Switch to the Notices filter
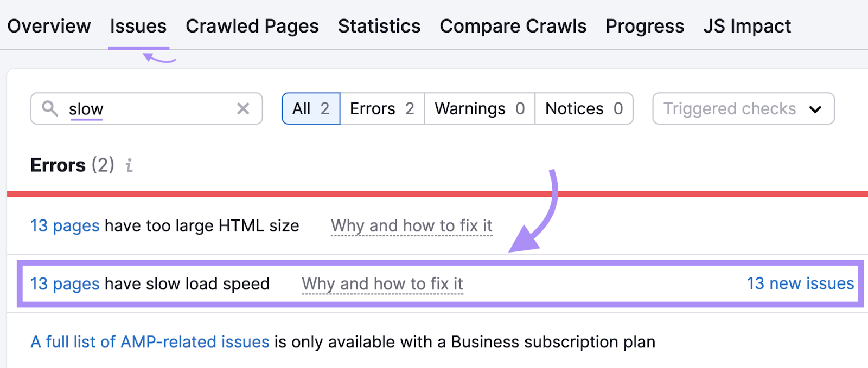 coord(584,108)
